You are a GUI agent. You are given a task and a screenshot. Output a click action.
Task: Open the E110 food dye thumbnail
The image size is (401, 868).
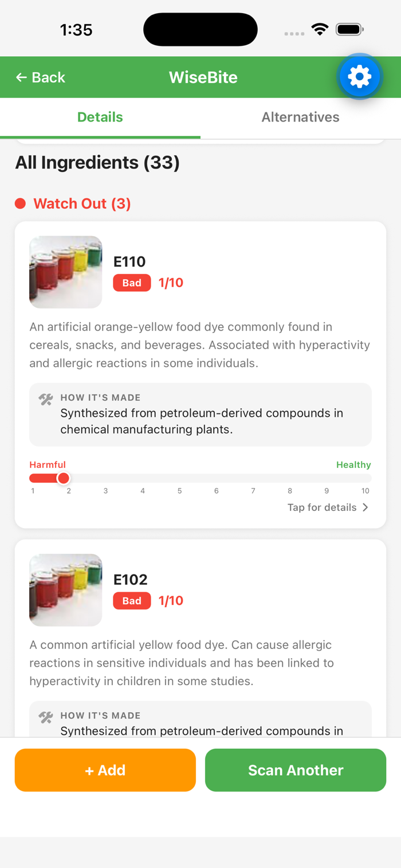[x=66, y=272]
